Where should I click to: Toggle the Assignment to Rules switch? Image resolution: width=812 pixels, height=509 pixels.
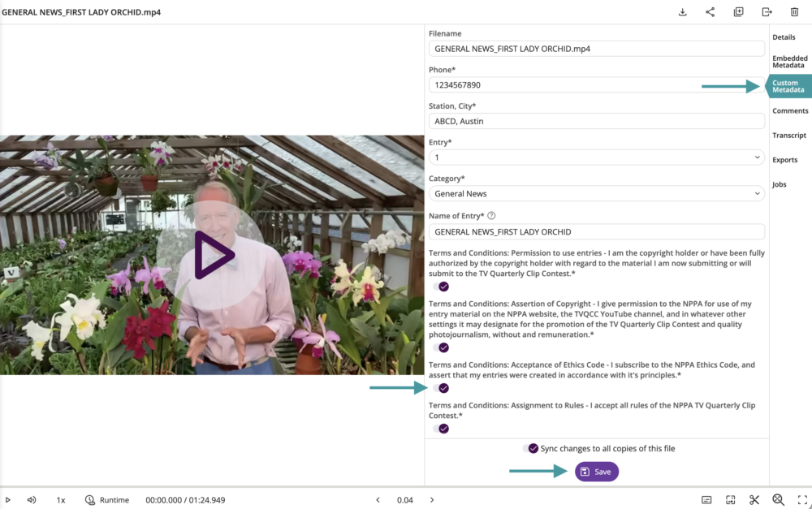(442, 429)
